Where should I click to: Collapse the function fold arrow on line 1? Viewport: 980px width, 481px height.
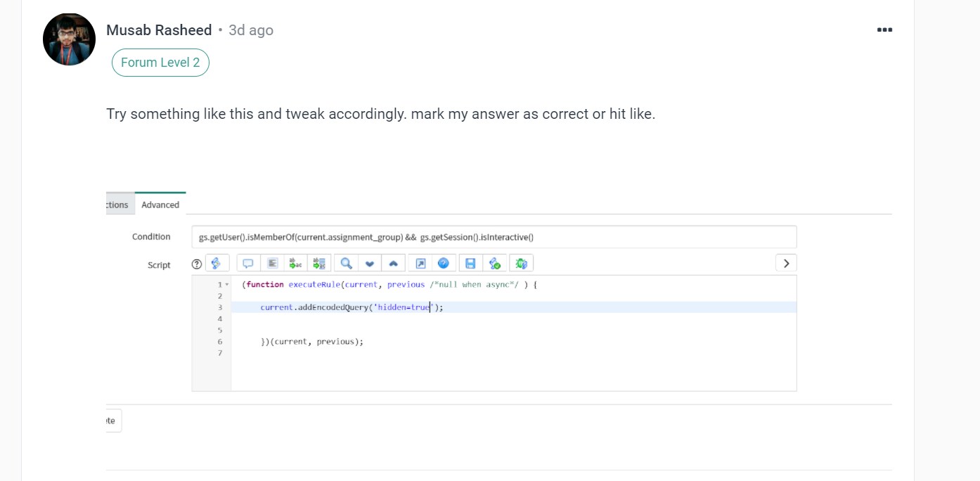point(226,285)
